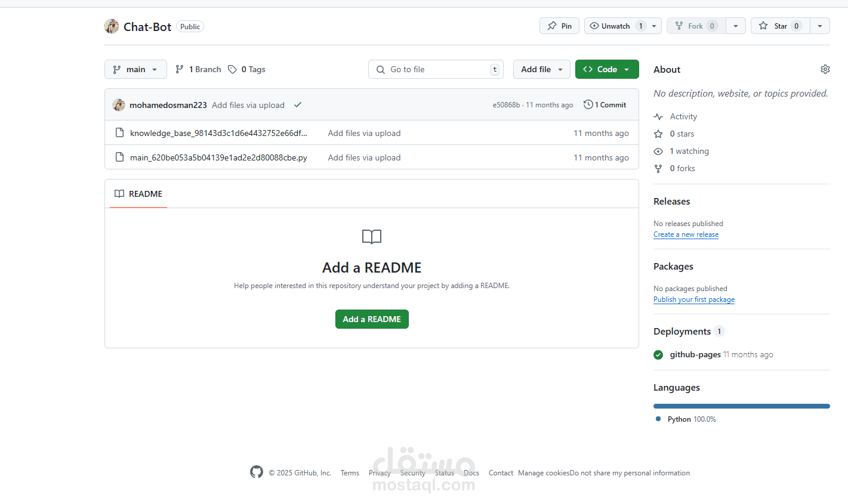Click the eye icon in the Unwatch button
The image size is (848, 504).
tap(594, 26)
